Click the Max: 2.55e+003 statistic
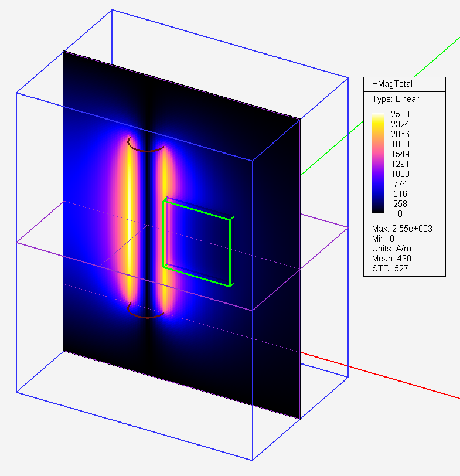460x476 pixels. pyautogui.click(x=401, y=229)
